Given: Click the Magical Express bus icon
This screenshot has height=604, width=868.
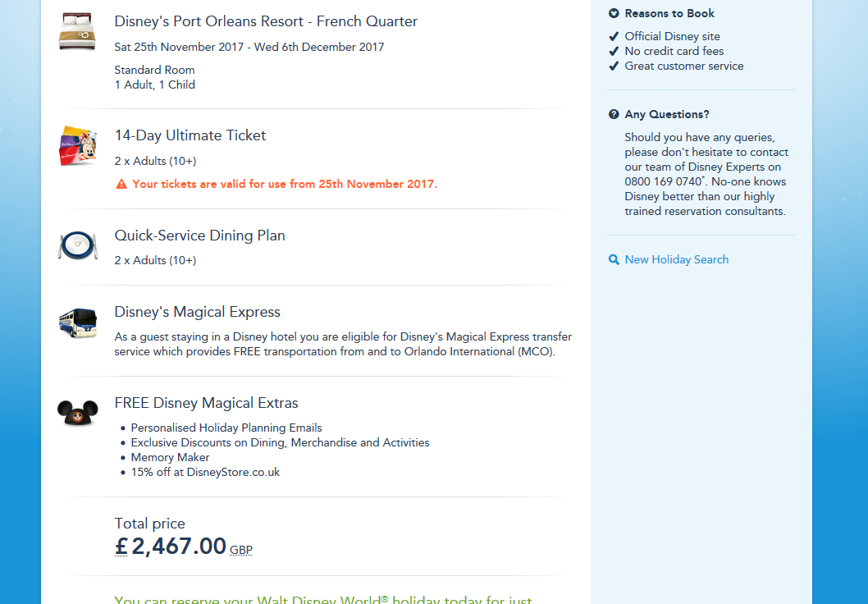Looking at the screenshot, I should [x=78, y=323].
